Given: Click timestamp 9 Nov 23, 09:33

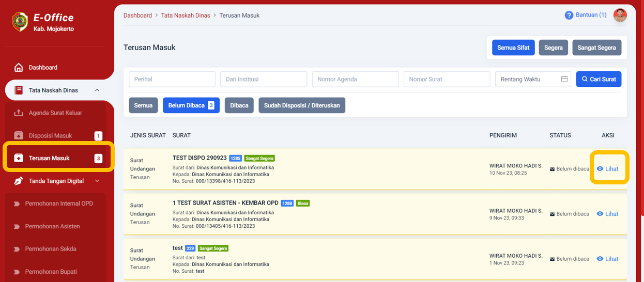Looking at the screenshot, I should pos(508,218).
